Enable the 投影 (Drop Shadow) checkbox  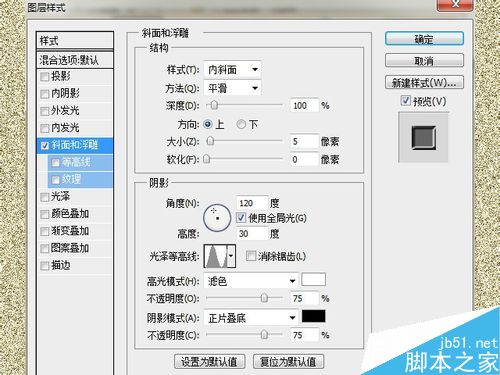click(x=44, y=77)
